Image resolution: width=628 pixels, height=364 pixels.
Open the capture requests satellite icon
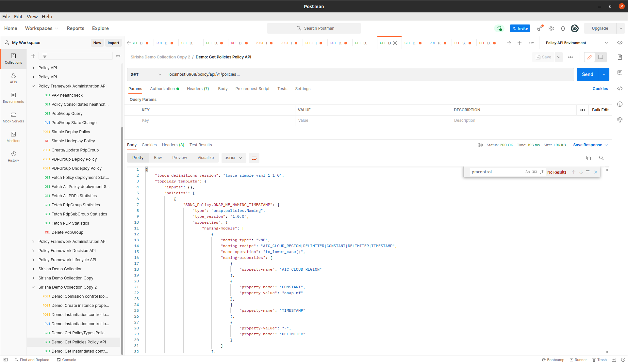pos(540,28)
